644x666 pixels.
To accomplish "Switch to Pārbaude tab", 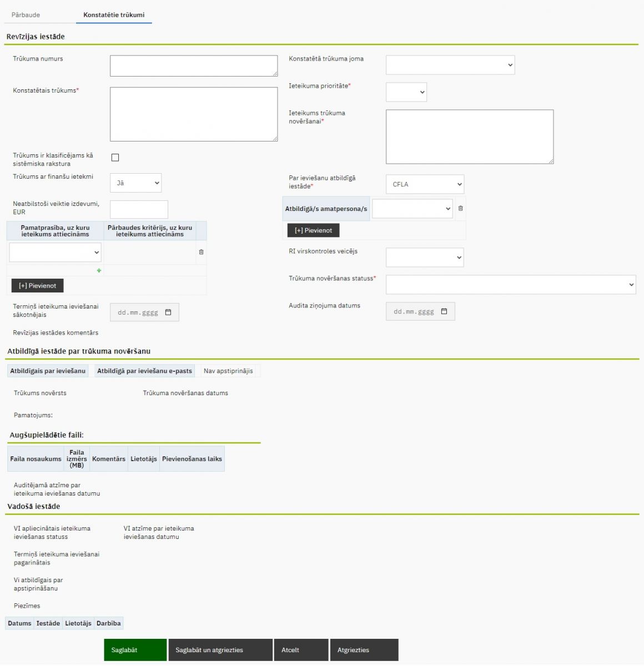I will [x=26, y=15].
